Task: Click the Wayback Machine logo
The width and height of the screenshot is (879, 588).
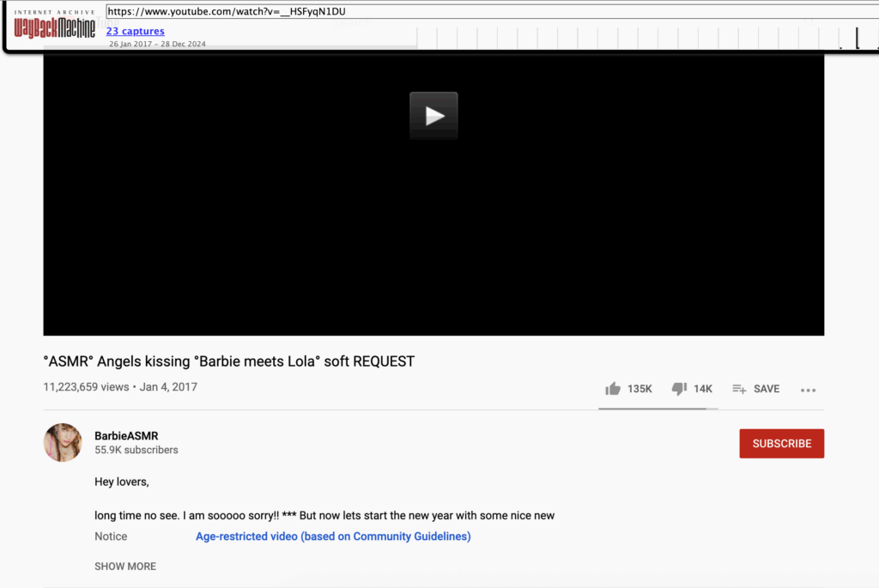Action: tap(55, 27)
